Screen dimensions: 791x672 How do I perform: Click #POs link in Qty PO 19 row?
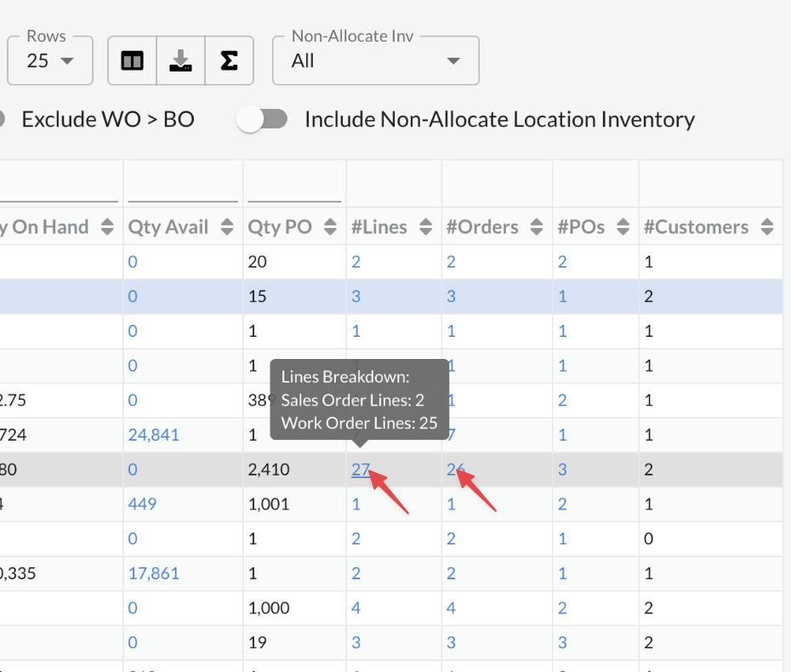(x=562, y=643)
